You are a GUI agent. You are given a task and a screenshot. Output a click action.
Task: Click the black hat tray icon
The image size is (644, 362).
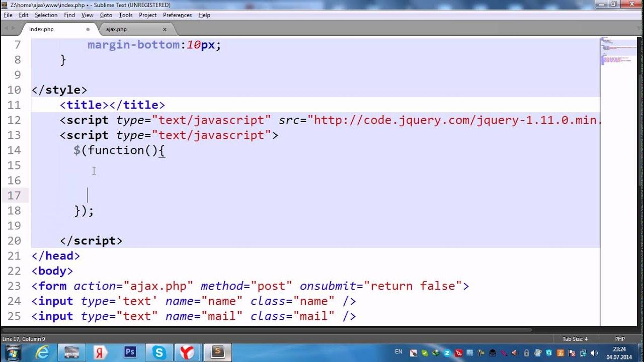click(x=493, y=353)
